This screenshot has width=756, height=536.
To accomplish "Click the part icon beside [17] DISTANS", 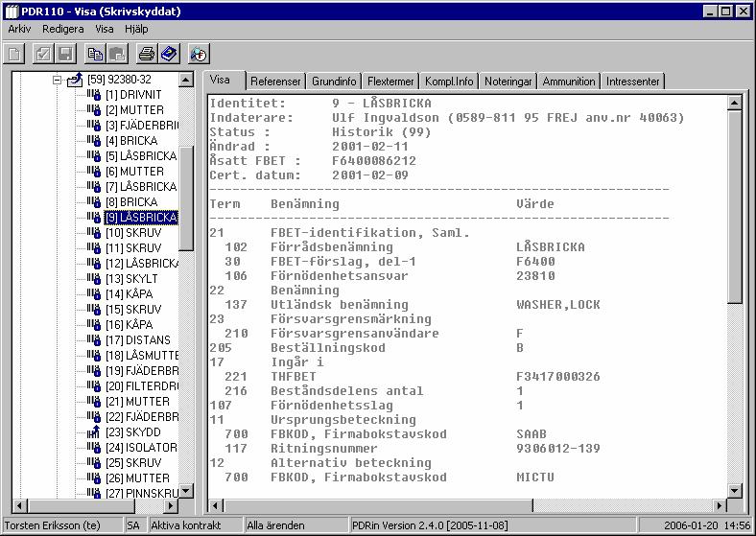I will pos(93,339).
